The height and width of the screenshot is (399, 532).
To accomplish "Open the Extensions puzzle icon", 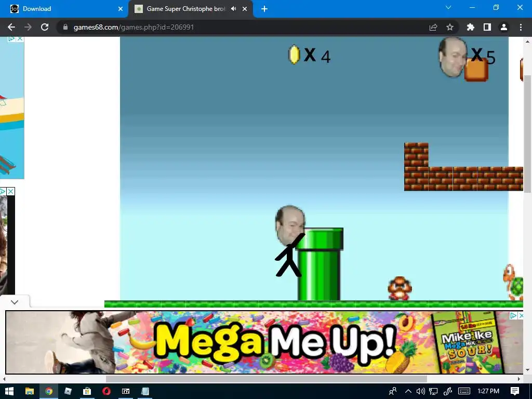I will pyautogui.click(x=471, y=27).
